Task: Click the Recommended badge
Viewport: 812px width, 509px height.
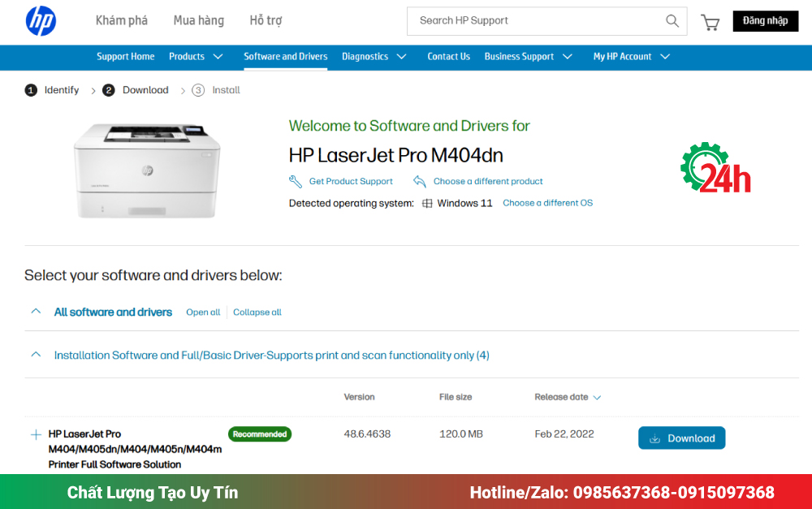Action: 260,434
